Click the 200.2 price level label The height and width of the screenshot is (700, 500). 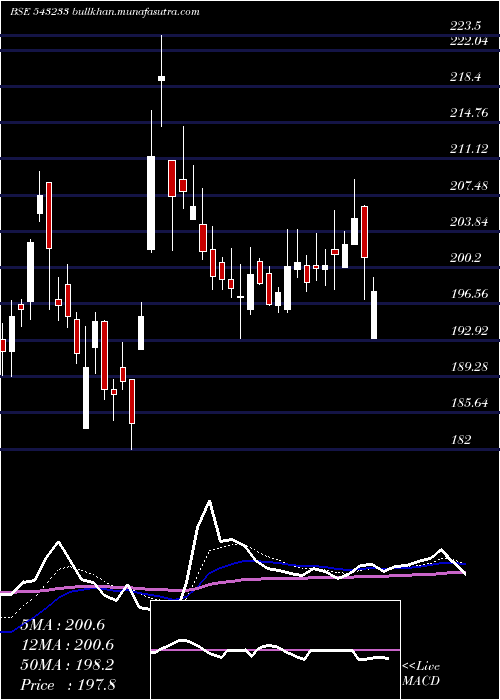[x=466, y=258]
